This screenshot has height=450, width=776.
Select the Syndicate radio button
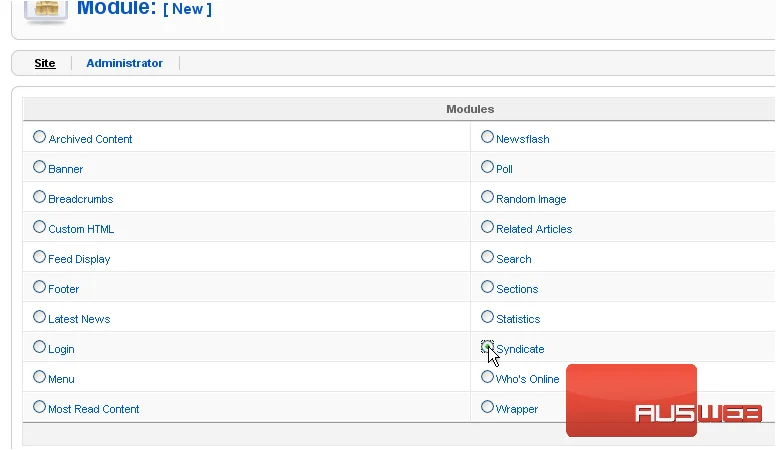[487, 347]
